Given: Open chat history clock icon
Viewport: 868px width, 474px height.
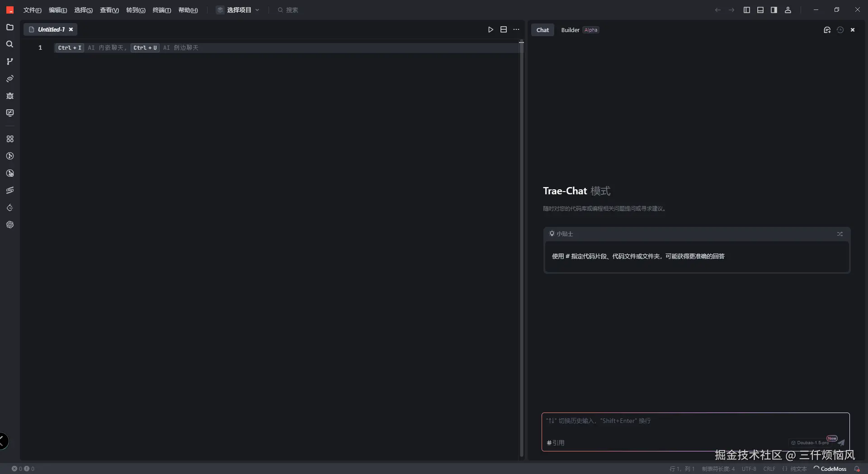Looking at the screenshot, I should (840, 30).
